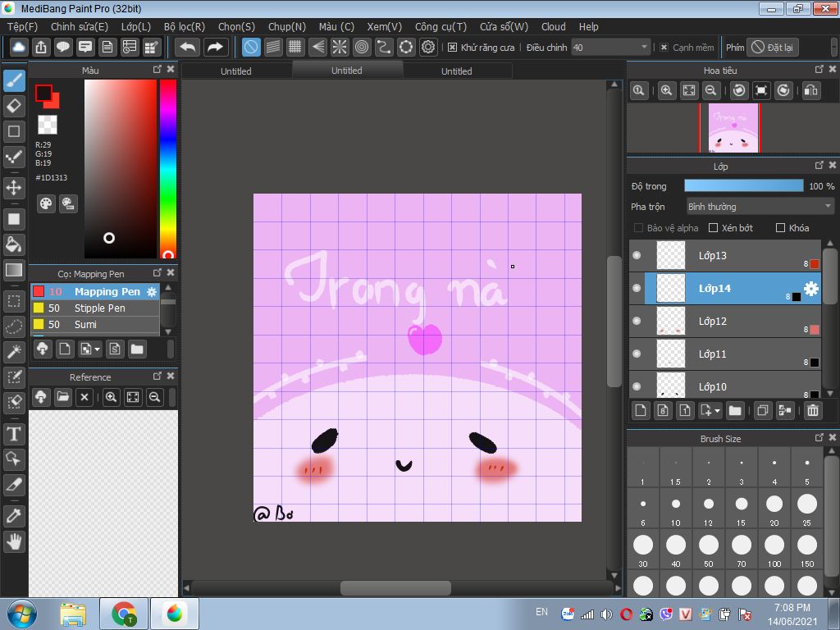Image resolution: width=840 pixels, height=630 pixels.
Task: Pick a hue on the rainbow bar
Action: pyautogui.click(x=168, y=169)
